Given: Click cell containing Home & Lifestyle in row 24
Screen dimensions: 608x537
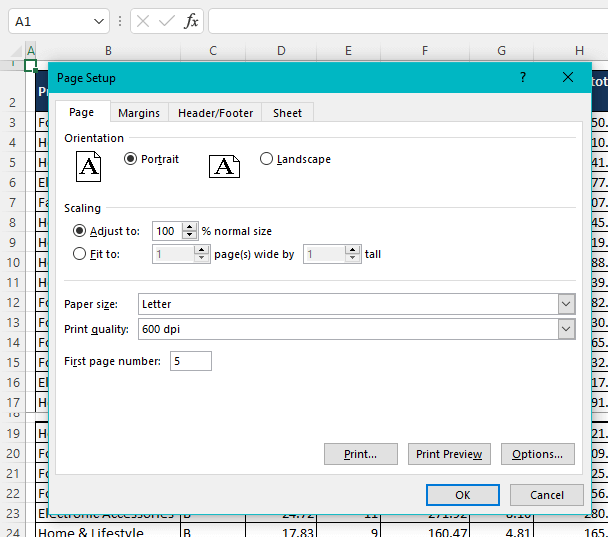Looking at the screenshot, I should (108, 531).
